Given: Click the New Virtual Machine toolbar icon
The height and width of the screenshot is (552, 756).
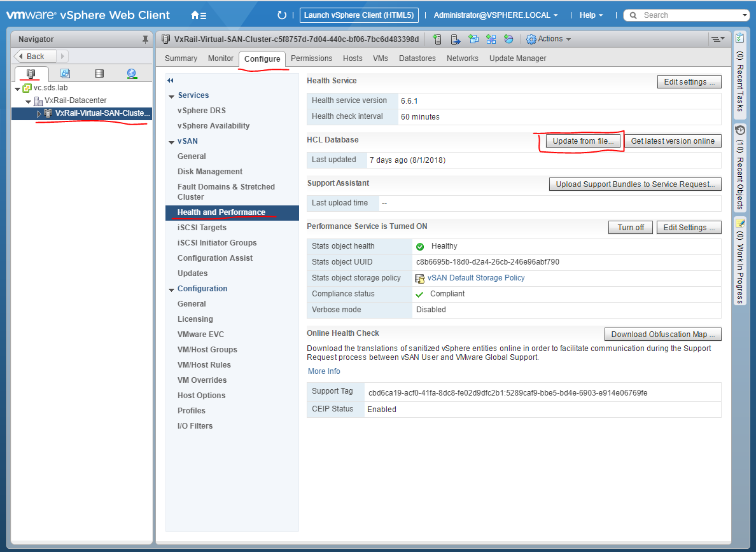Looking at the screenshot, I should [473, 39].
